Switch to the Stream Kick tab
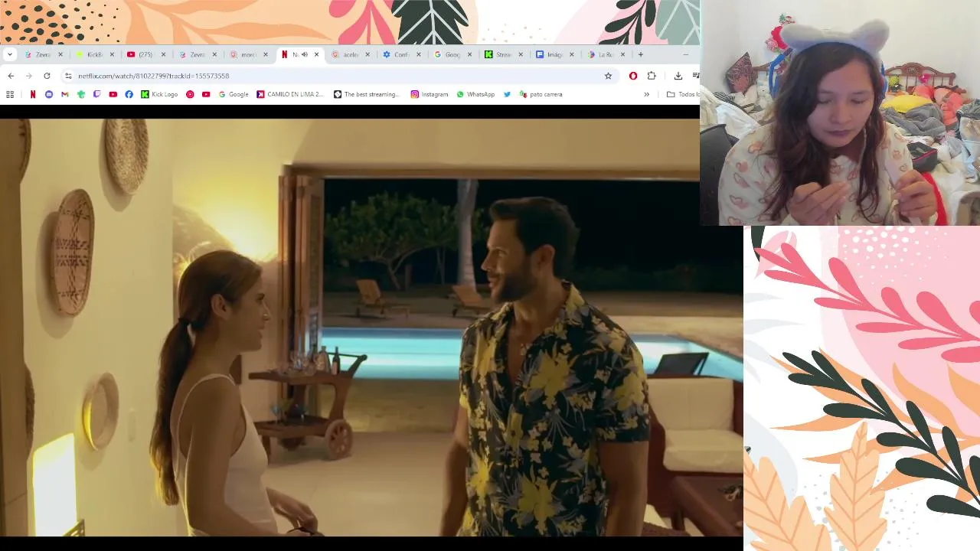Viewport: 980px width, 551px height. pyautogui.click(x=504, y=54)
